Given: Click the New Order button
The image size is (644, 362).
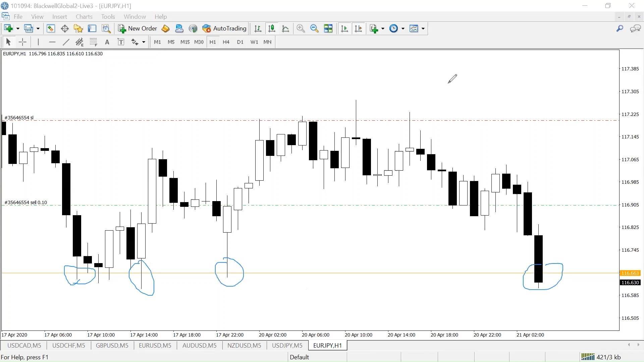Looking at the screenshot, I should [x=138, y=28].
